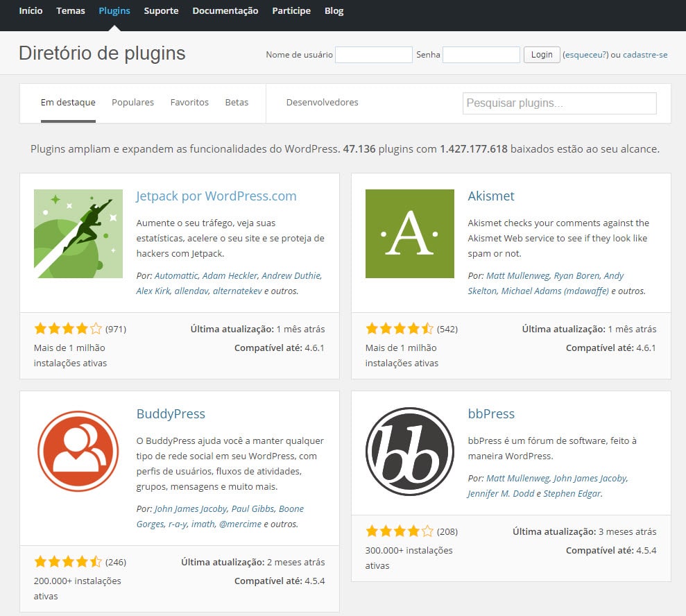The width and height of the screenshot is (686, 616).
Task: Open the BuddyPress logo icon
Action: 78,452
